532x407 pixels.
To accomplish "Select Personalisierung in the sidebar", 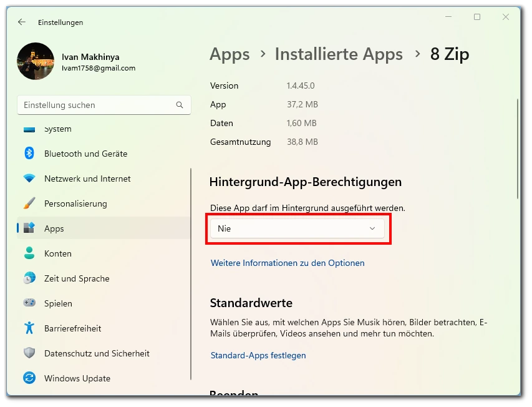I will pos(104,203).
